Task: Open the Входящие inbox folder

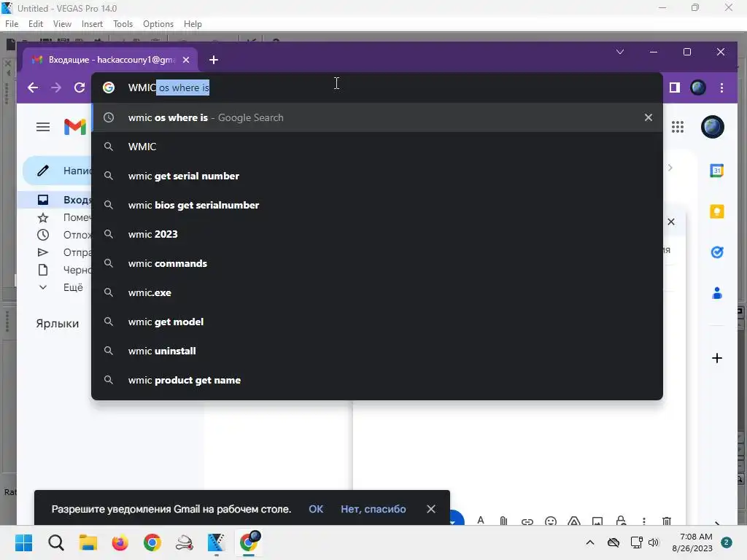Action: [x=55, y=200]
